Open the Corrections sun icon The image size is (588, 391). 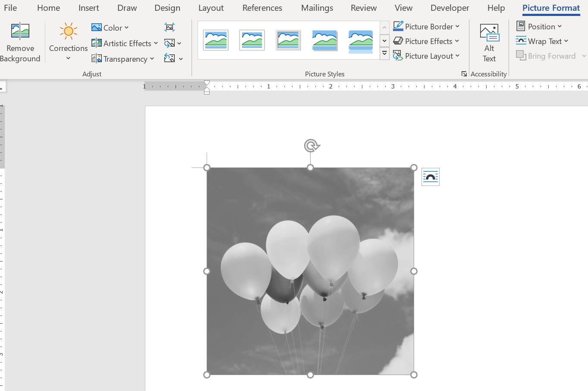(x=68, y=32)
